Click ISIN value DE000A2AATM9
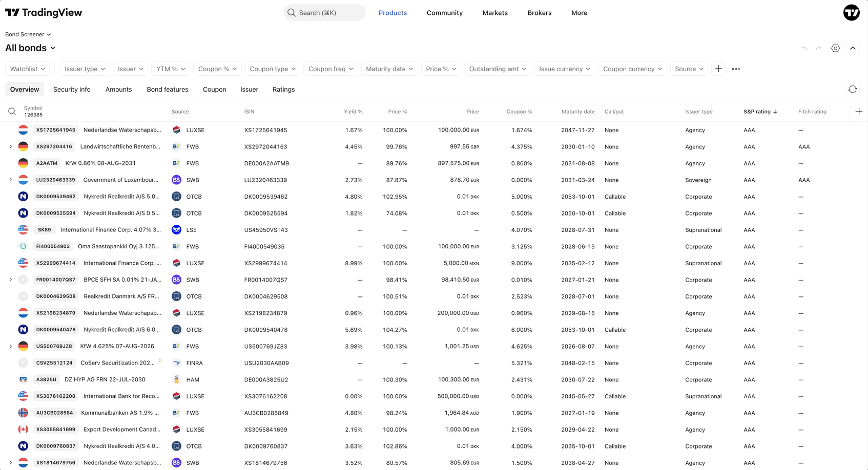The height and width of the screenshot is (470, 868). (266, 163)
